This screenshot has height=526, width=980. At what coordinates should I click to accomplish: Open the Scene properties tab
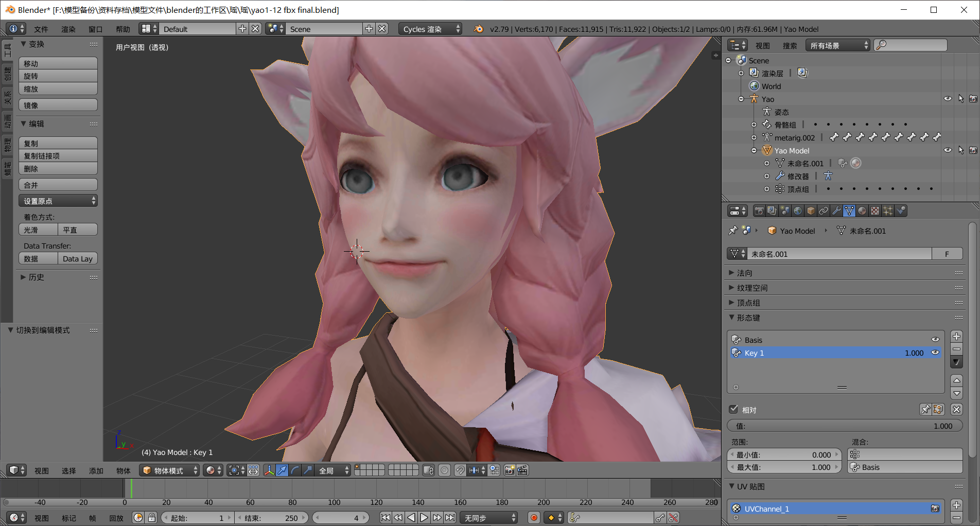pos(784,211)
